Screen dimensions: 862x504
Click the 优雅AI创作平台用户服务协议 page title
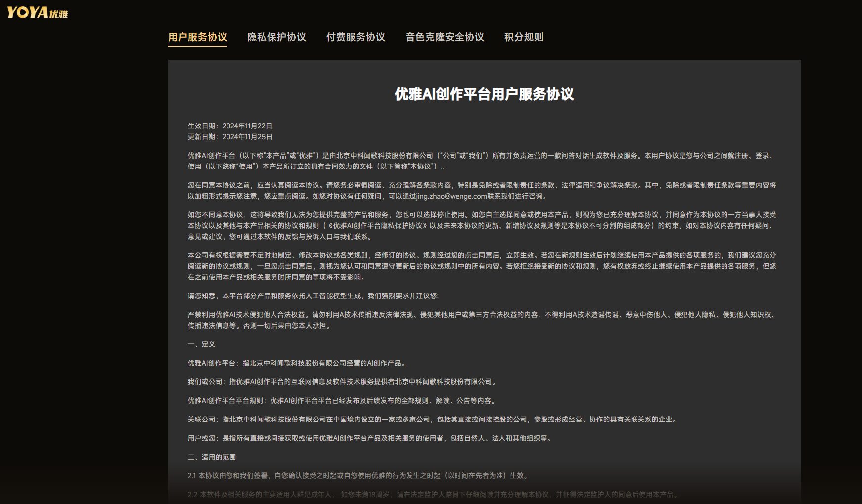pos(484,93)
